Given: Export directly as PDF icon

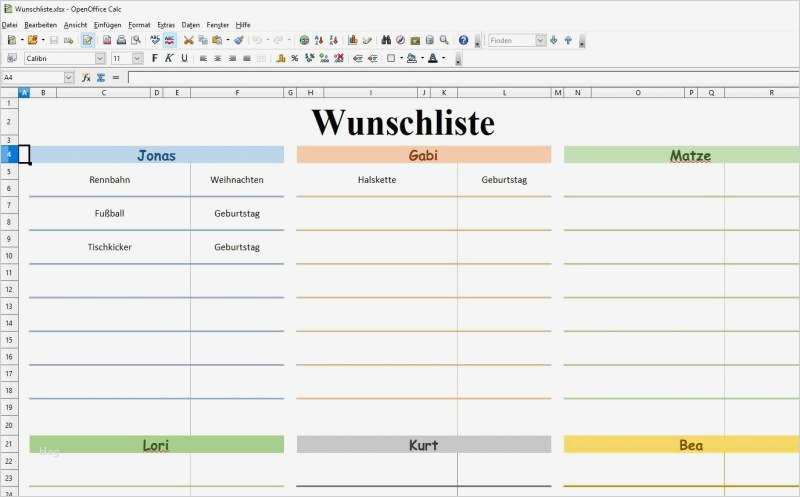Looking at the screenshot, I should [107, 40].
